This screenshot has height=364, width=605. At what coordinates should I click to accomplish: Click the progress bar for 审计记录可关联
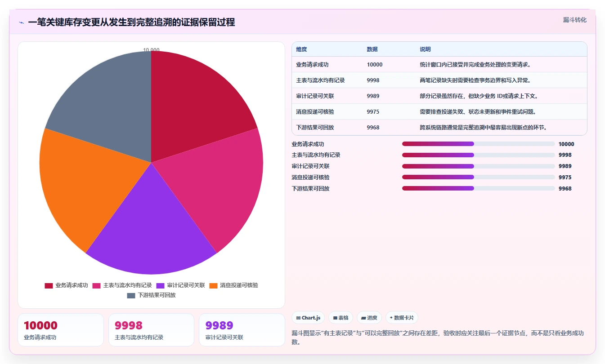point(478,166)
